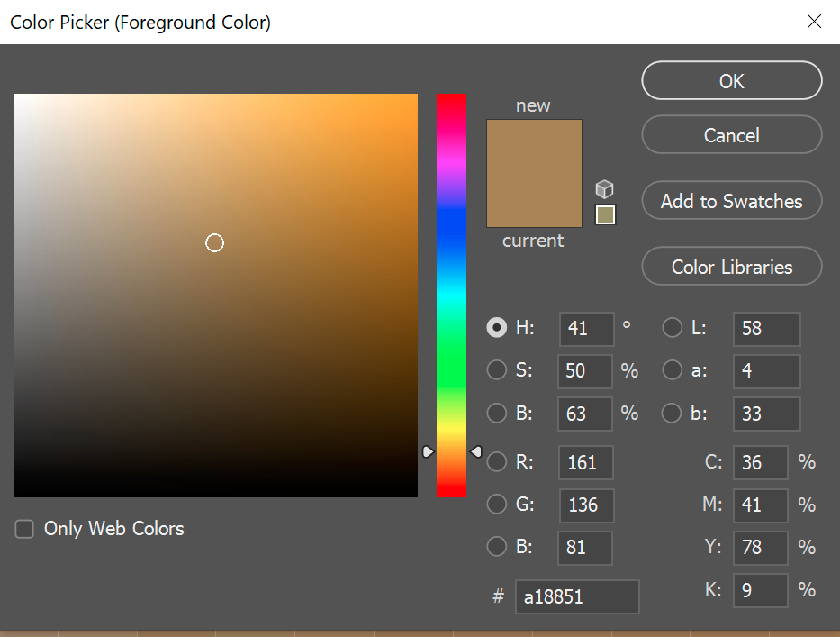
Task: Click the hex color input field
Action: pyautogui.click(x=577, y=596)
